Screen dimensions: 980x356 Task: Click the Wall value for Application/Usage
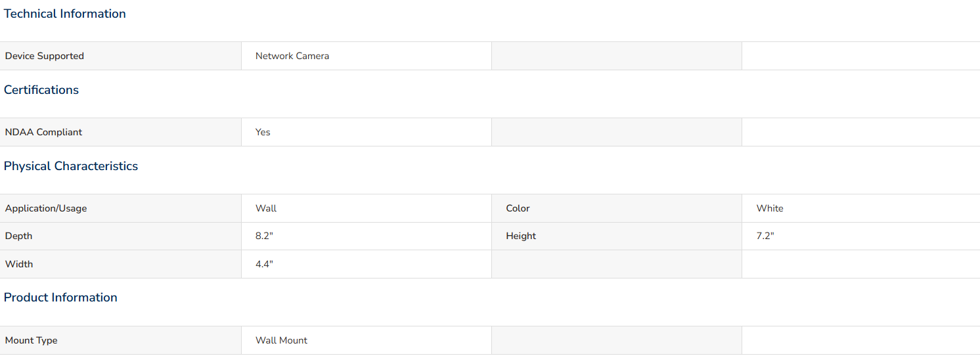[x=266, y=208]
